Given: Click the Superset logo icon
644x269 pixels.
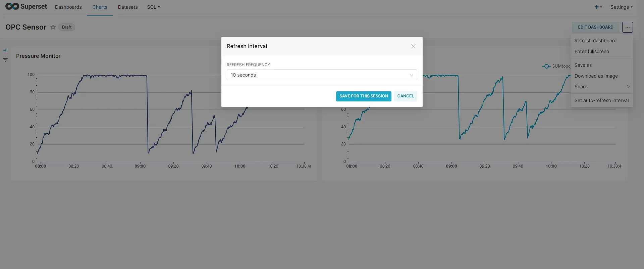Looking at the screenshot, I should 12,6.
